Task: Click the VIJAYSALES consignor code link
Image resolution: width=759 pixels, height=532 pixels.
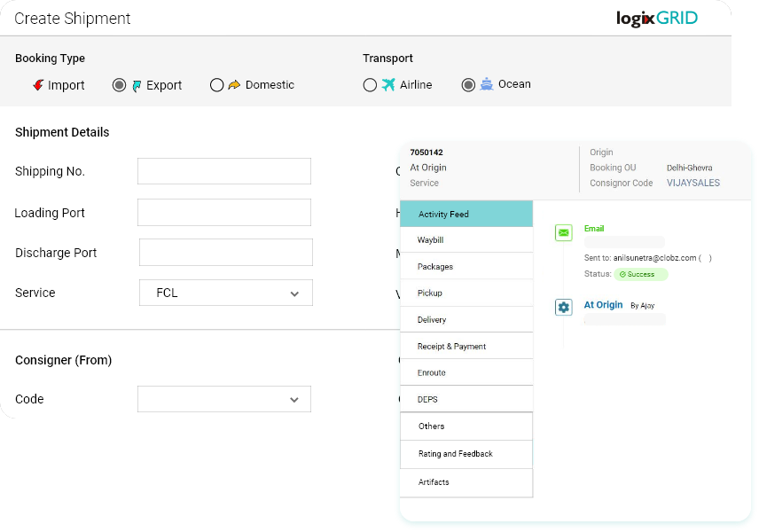Action: coord(693,183)
